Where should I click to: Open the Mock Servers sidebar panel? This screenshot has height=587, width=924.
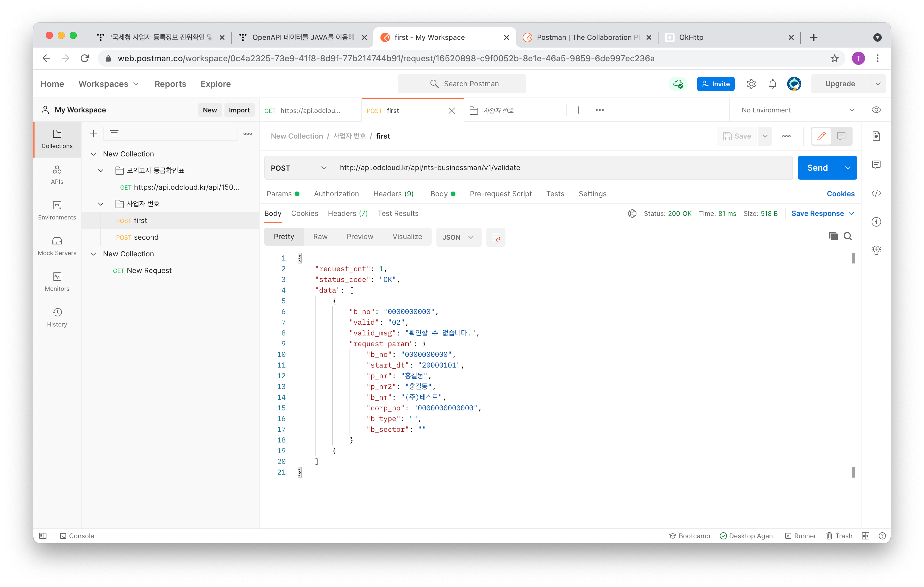pos(57,246)
